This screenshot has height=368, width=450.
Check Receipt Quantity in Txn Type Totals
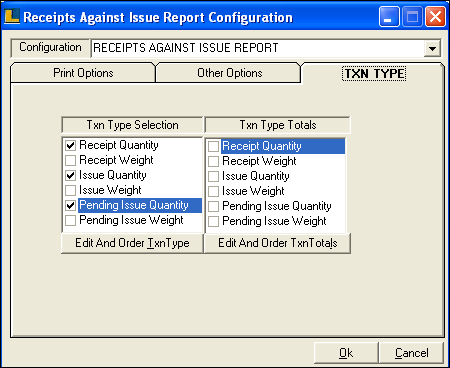pyautogui.click(x=213, y=146)
